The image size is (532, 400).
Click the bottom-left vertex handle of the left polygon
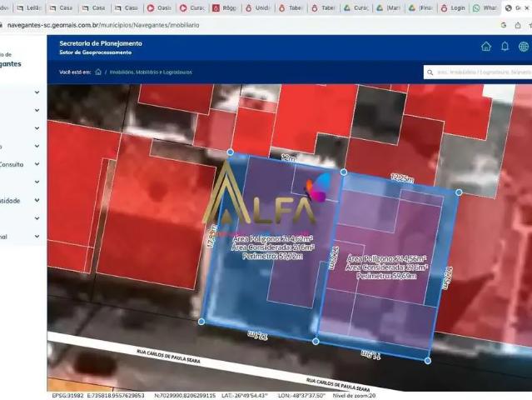pyautogui.click(x=201, y=321)
